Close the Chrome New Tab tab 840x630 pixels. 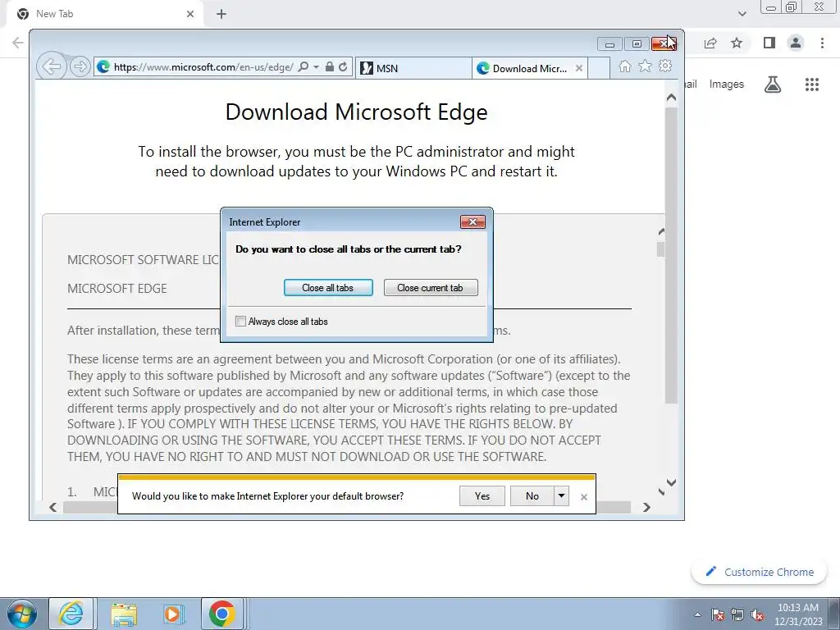point(190,14)
